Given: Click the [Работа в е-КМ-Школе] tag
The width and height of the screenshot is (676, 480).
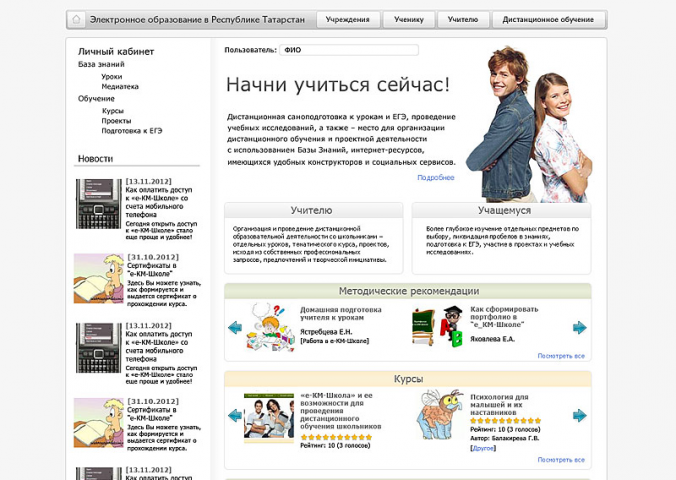Looking at the screenshot, I should (335, 341).
